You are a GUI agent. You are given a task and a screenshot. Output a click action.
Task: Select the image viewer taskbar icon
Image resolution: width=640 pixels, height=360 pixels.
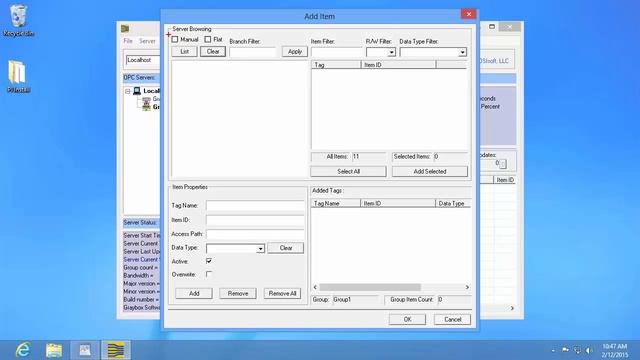click(x=84, y=350)
